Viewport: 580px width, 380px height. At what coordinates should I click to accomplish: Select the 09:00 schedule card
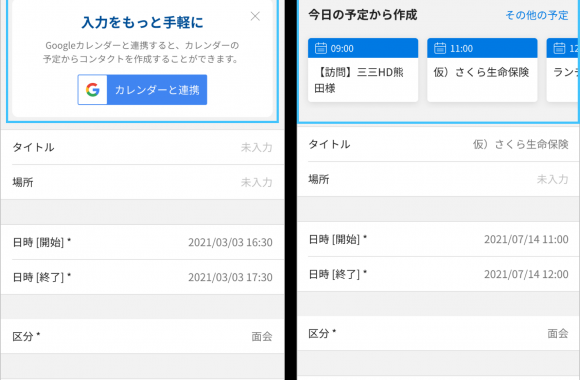[363, 70]
